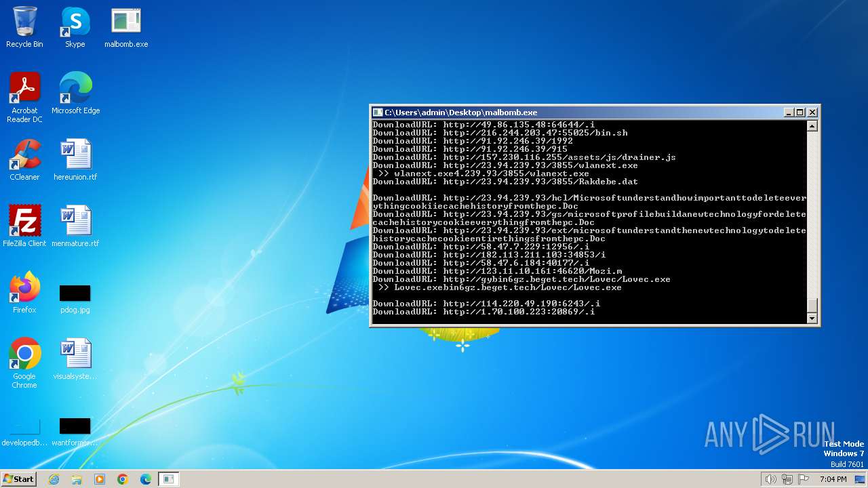Launch Microsoft Edge desktop shortcut

coord(75,93)
